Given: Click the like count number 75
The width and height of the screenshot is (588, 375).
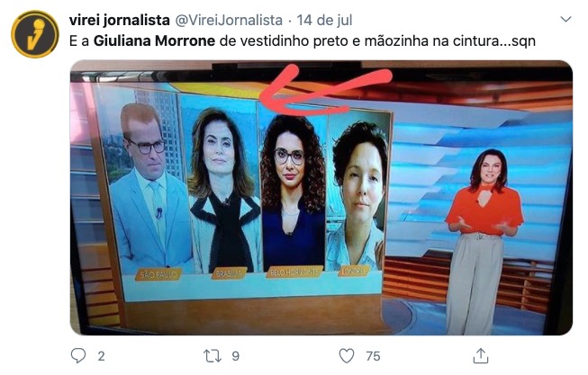Looking at the screenshot, I should [373, 356].
